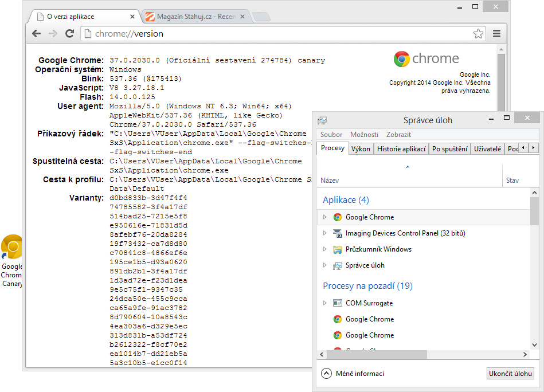The image size is (544, 392).
Task: Click the first background Google Chrome icon
Action: (x=338, y=319)
